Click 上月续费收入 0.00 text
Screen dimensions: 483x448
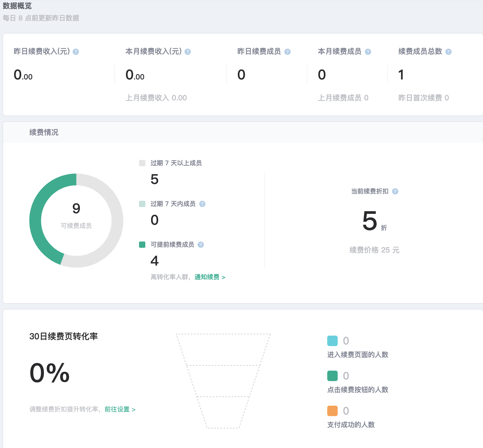[x=156, y=98]
